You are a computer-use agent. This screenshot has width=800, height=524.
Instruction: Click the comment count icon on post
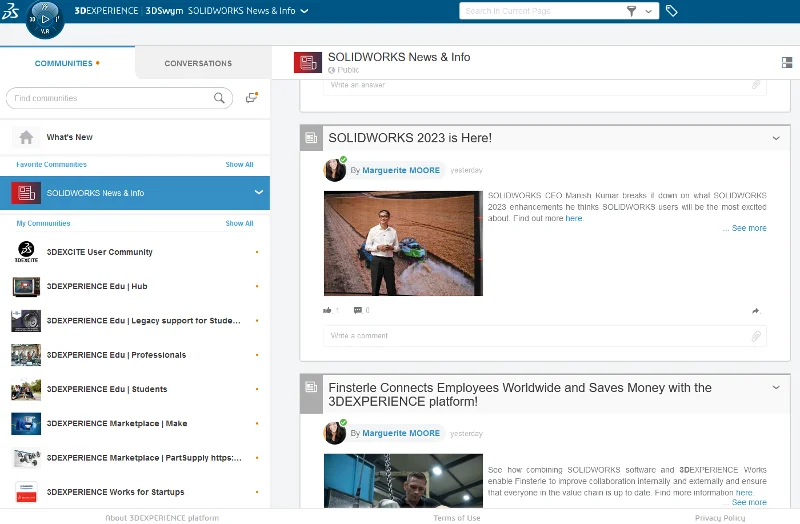358,310
